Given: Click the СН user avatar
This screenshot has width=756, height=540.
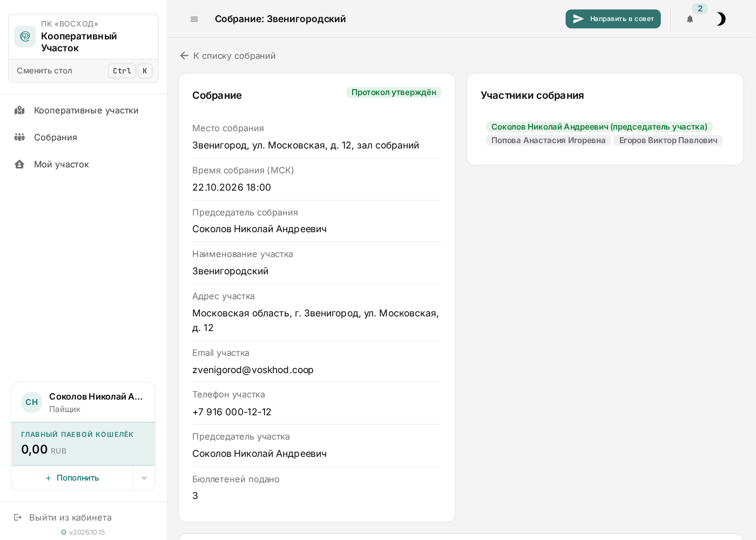Looking at the screenshot, I should pyautogui.click(x=32, y=402).
